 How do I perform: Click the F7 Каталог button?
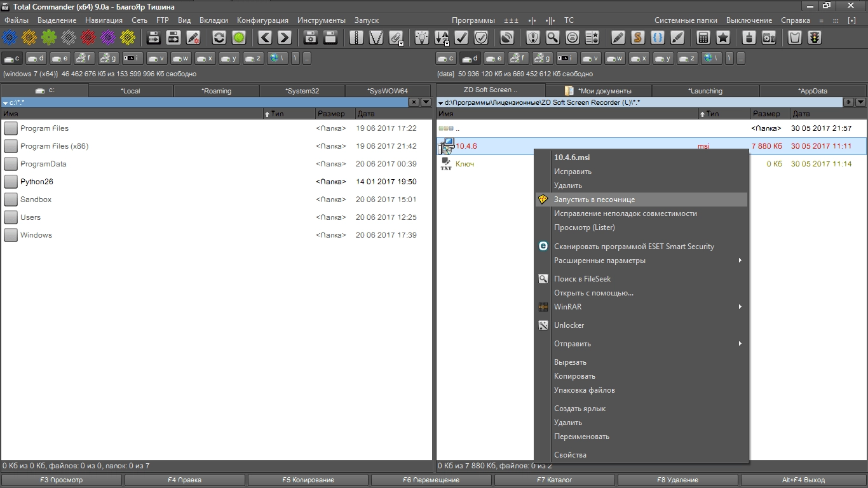555,480
